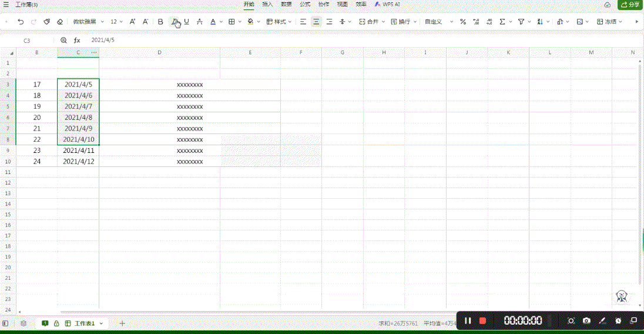
Task: Align text to the right
Action: [330, 22]
